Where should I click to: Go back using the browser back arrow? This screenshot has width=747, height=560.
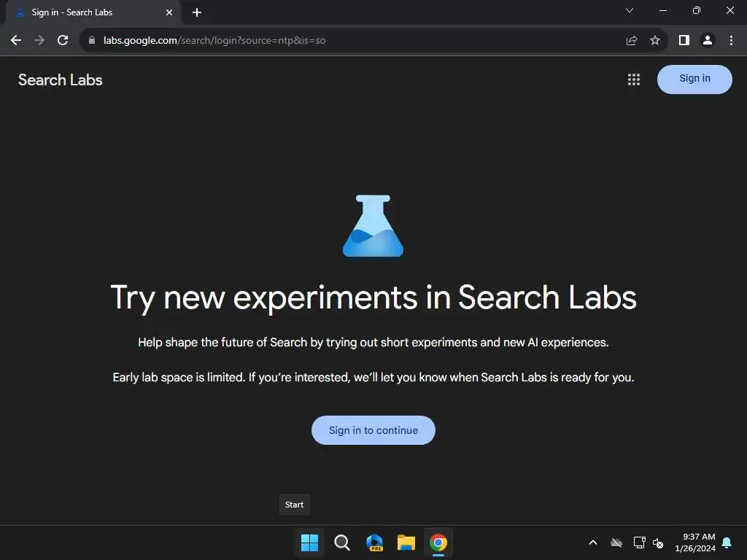[16, 41]
